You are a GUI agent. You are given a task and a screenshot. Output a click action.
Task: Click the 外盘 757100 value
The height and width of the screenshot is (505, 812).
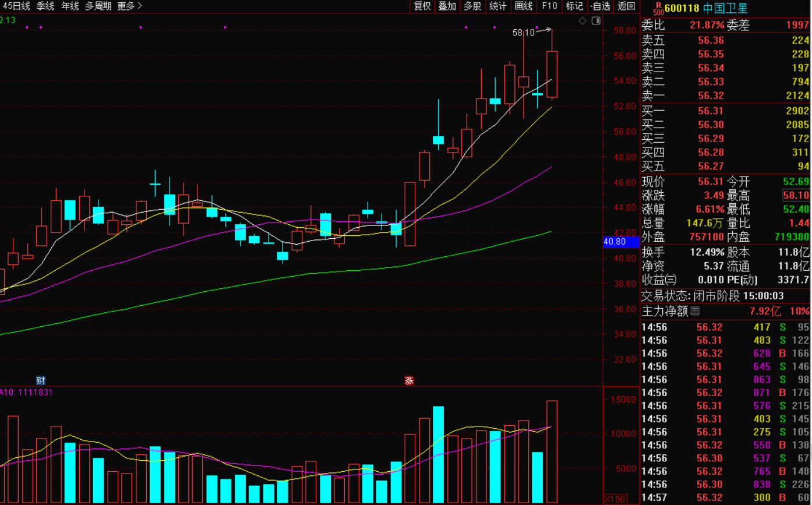coord(707,238)
